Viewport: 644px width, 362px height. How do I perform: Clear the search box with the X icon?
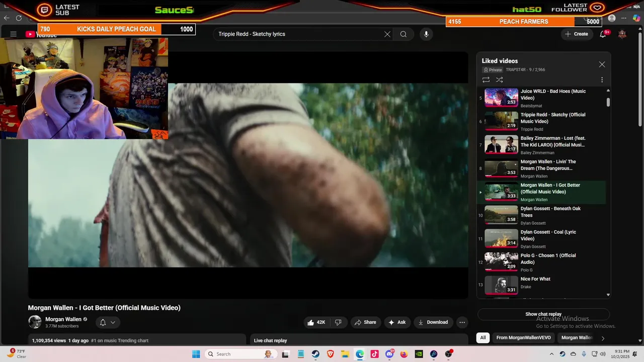click(x=387, y=34)
